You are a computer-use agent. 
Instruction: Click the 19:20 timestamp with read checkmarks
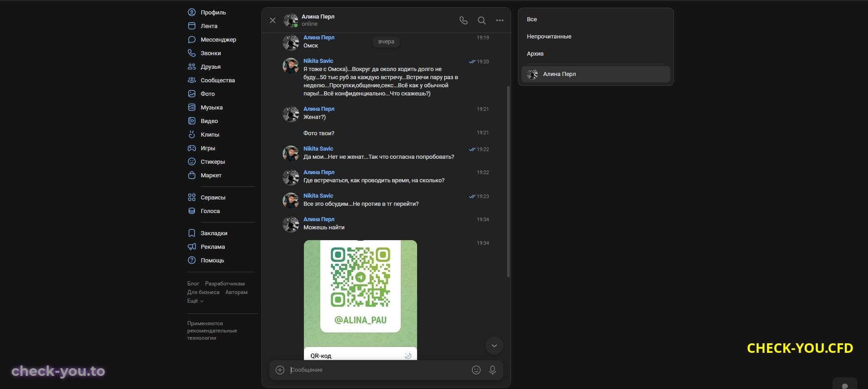pyautogui.click(x=479, y=62)
